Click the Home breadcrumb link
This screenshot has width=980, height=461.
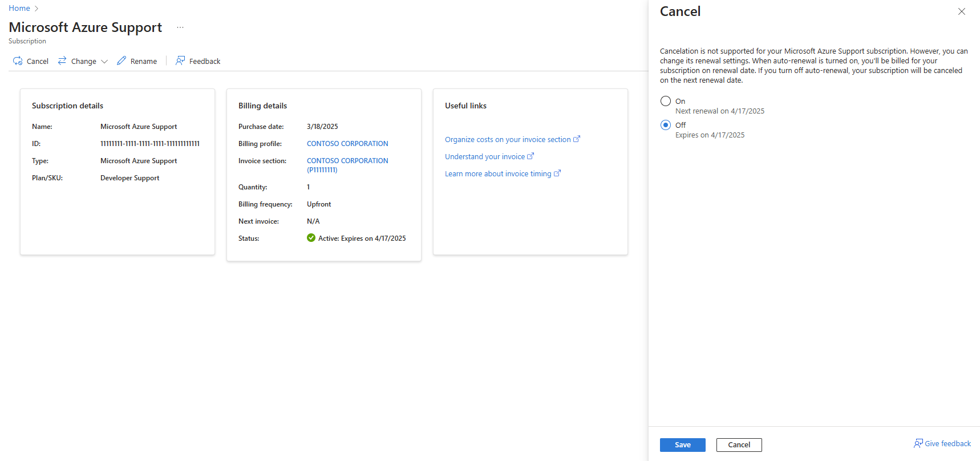19,9
